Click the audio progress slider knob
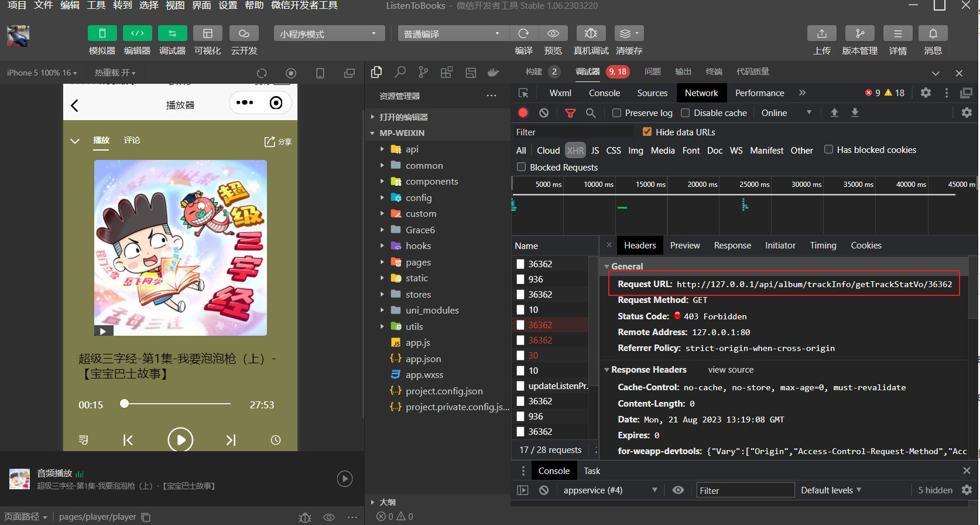 [x=124, y=404]
